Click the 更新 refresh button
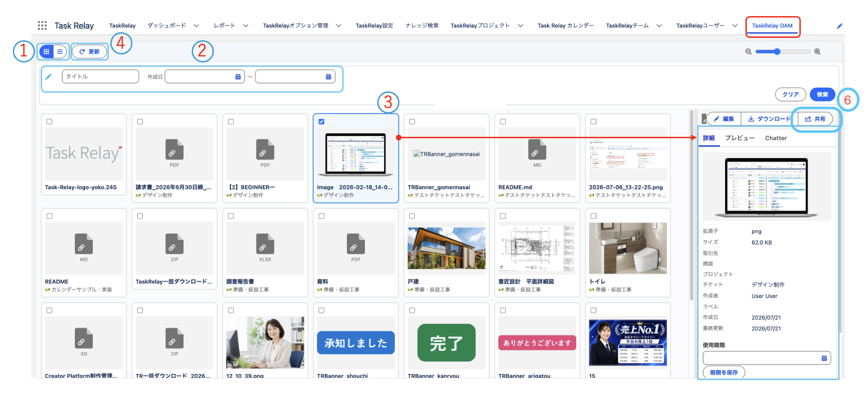Image resolution: width=868 pixels, height=409 pixels. (89, 52)
